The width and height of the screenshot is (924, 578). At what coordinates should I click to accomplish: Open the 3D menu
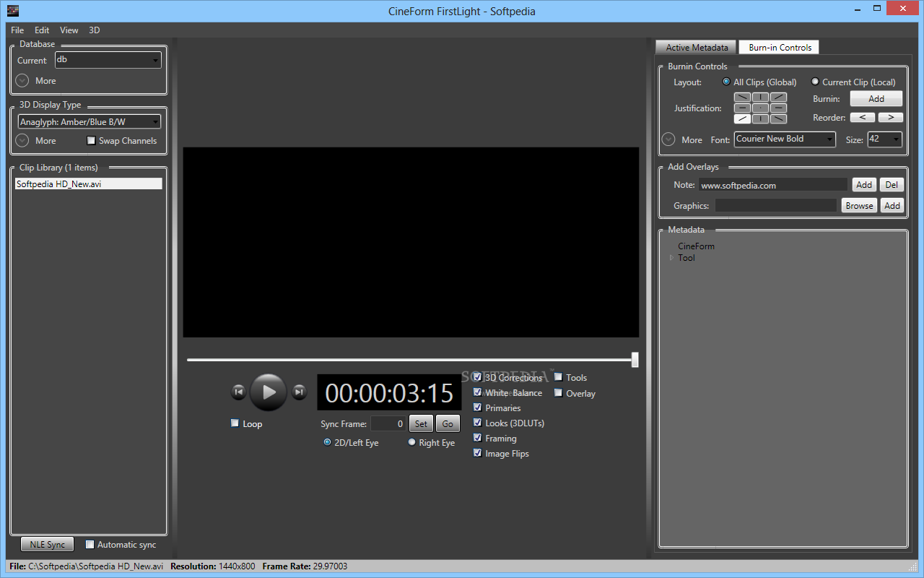pyautogui.click(x=95, y=30)
